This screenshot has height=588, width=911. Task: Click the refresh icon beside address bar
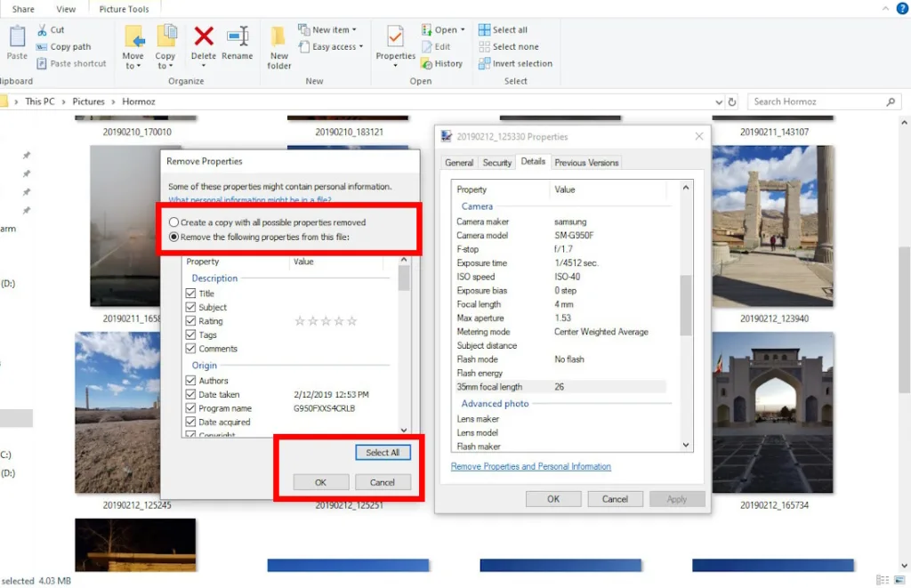pos(732,101)
